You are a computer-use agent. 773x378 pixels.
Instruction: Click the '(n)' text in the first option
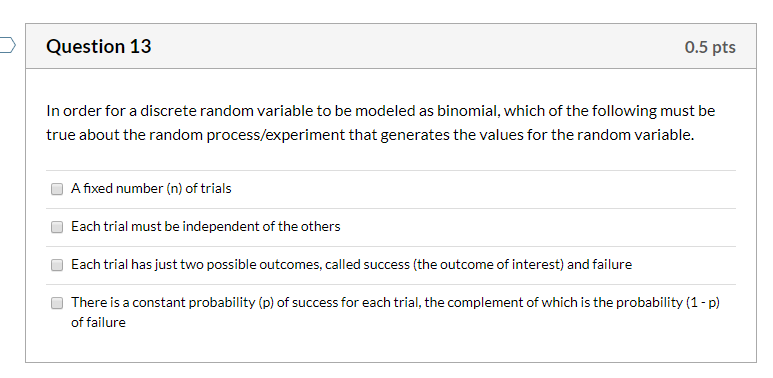[x=175, y=189]
